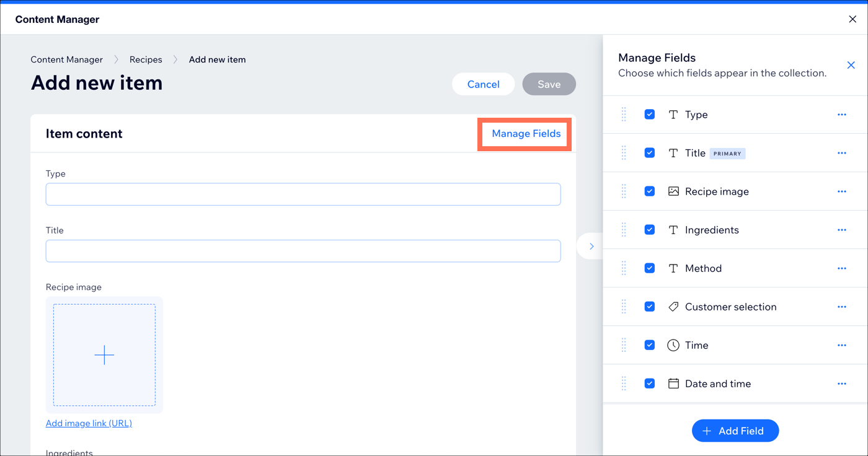Uncheck the Recipe image field checkbox

pos(650,191)
